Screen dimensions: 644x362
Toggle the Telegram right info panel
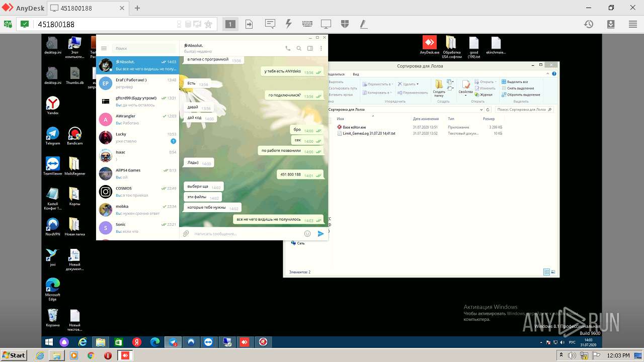coord(310,48)
